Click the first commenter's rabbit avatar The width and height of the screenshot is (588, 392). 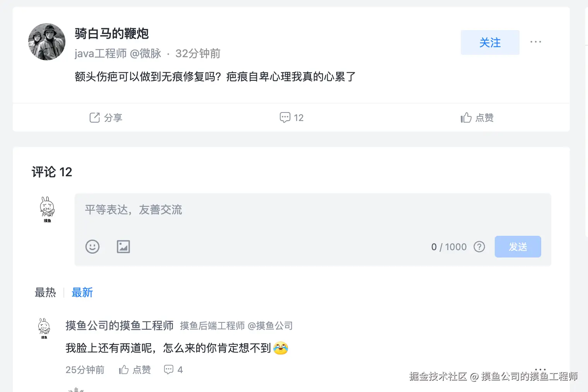click(x=44, y=328)
